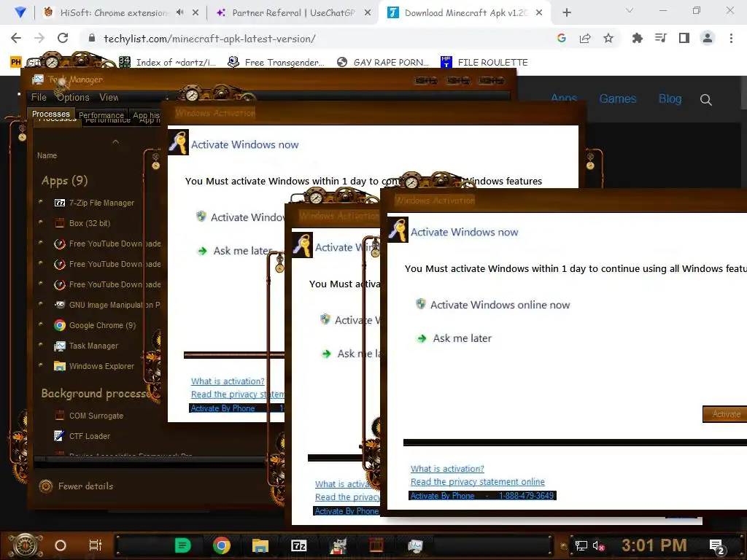This screenshot has width=747, height=560.
Task: Open the Games link on the website
Action: point(618,99)
